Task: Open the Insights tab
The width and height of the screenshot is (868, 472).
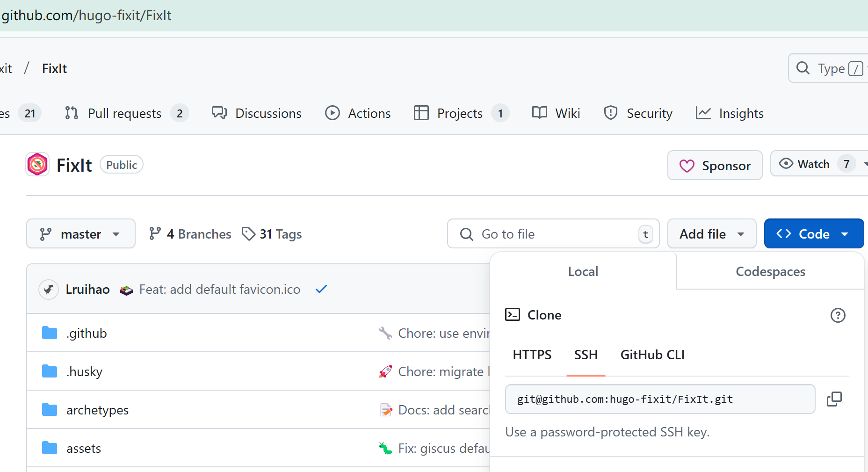Action: click(x=730, y=113)
